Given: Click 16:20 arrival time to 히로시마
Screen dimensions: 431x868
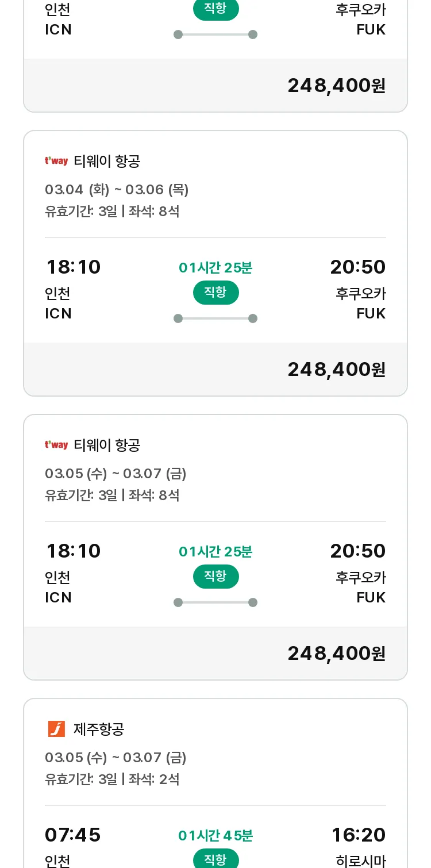Looking at the screenshot, I should pyautogui.click(x=359, y=835).
